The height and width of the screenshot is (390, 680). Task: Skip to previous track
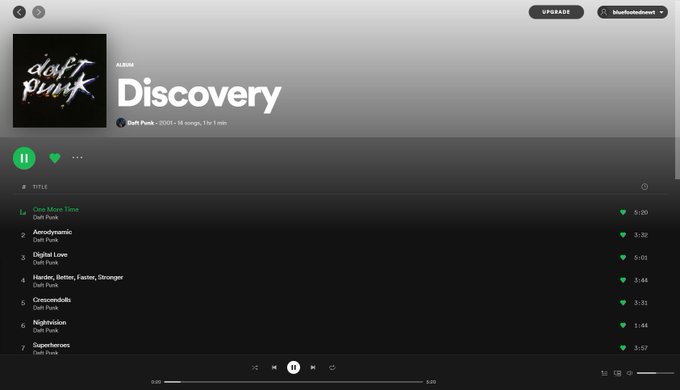[274, 367]
